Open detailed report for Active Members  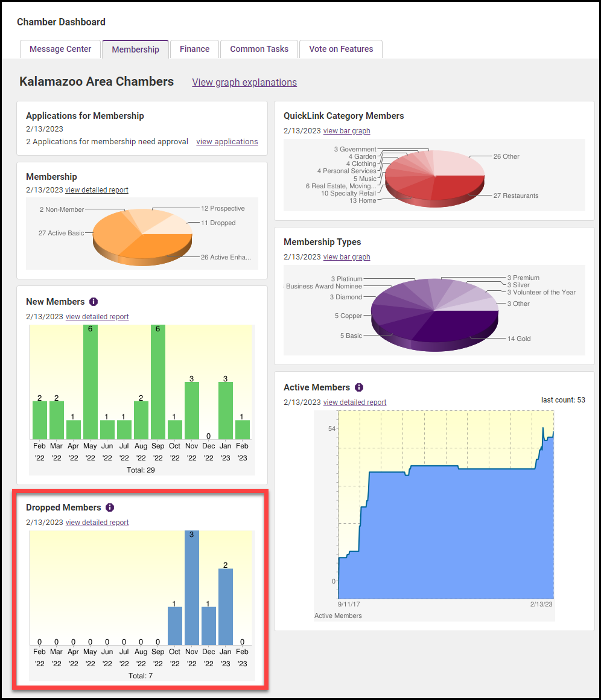354,402
